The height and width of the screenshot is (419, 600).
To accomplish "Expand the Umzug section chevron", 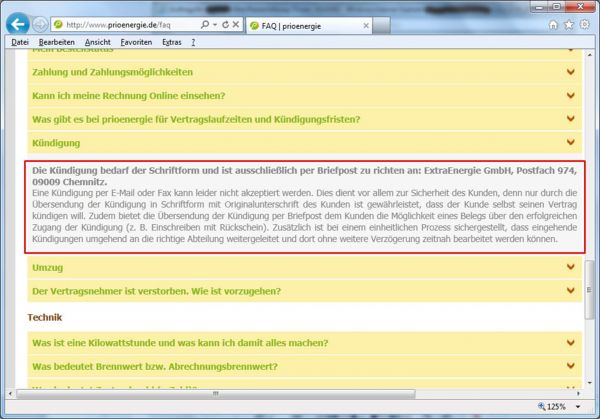I will pos(571,267).
